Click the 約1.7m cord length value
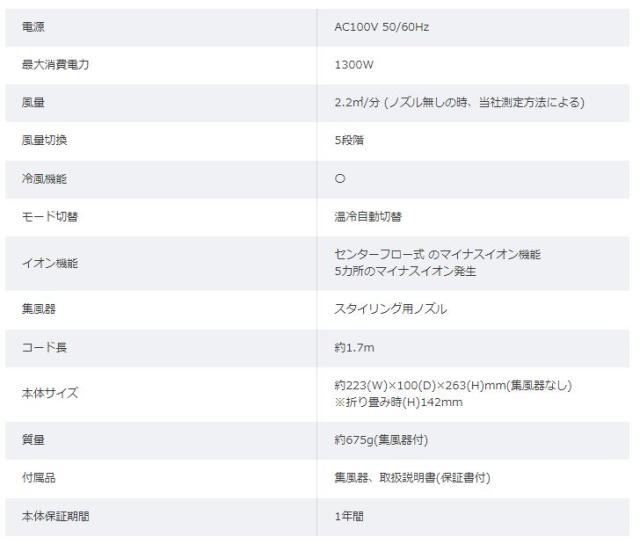The image size is (640, 544). pos(354,347)
